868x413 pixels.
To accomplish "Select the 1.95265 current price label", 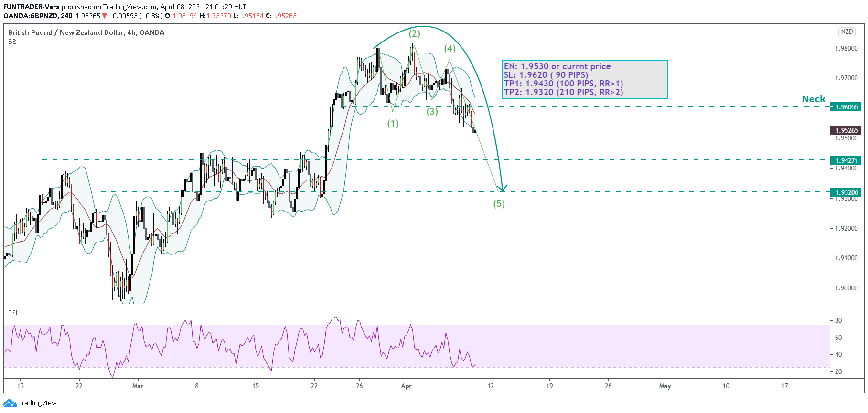I will point(847,130).
